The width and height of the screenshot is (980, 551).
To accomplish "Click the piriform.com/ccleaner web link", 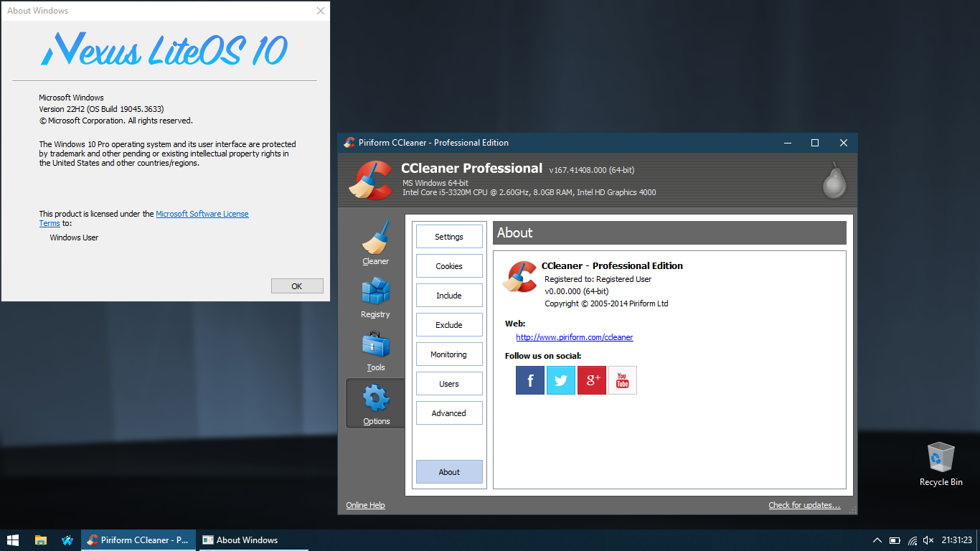I will [x=574, y=337].
